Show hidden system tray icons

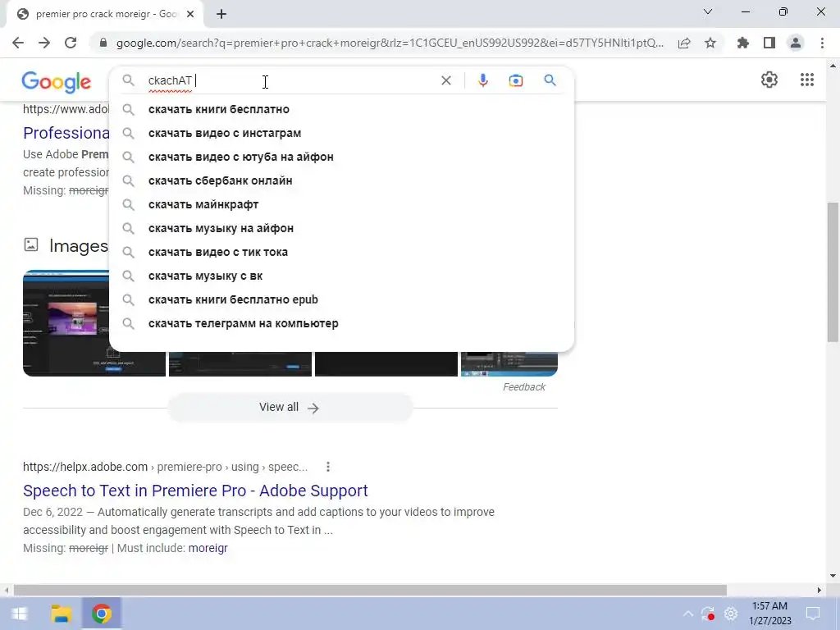pyautogui.click(x=688, y=614)
